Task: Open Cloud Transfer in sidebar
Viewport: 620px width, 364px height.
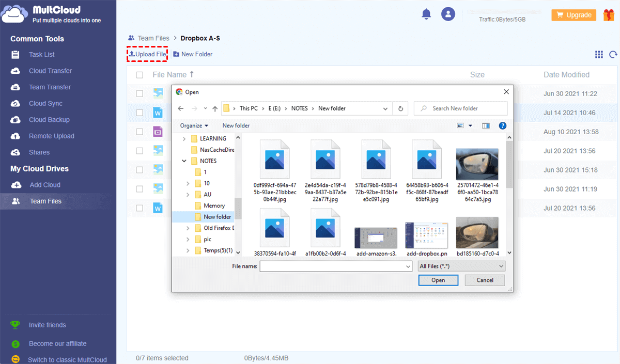Action: (x=50, y=71)
